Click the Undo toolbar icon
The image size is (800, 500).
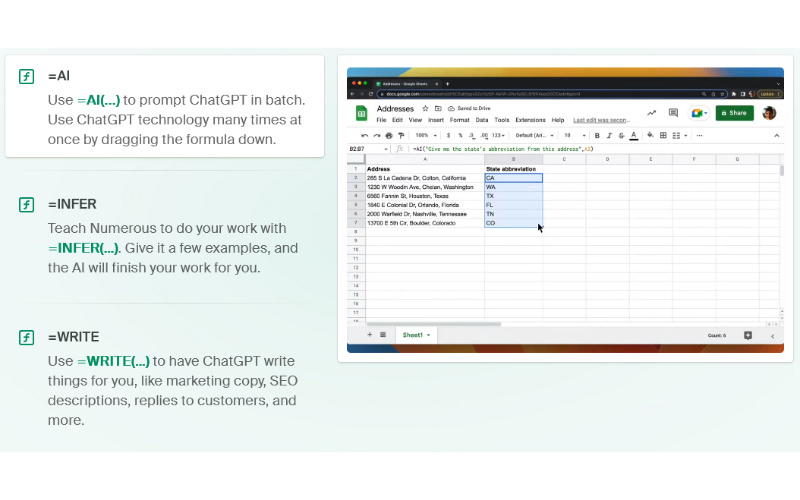364,136
